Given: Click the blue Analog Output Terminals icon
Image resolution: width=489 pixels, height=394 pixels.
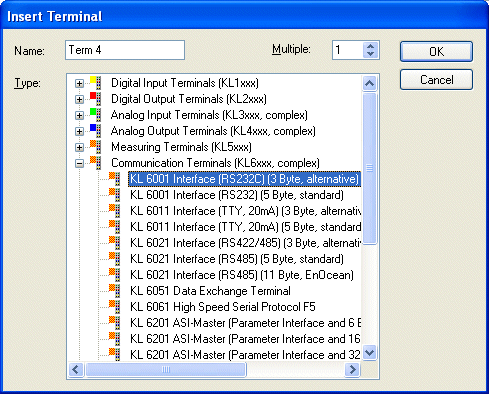Looking at the screenshot, I should [96, 130].
